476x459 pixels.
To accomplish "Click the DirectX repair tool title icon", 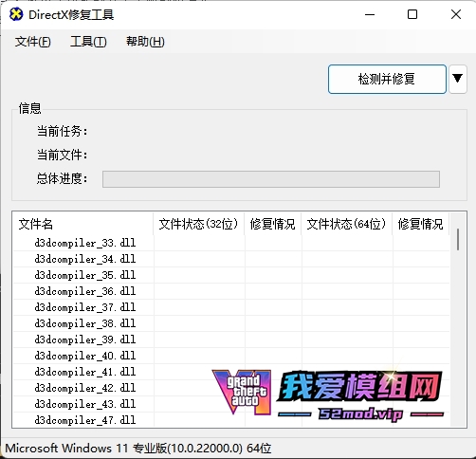I will coord(16,14).
